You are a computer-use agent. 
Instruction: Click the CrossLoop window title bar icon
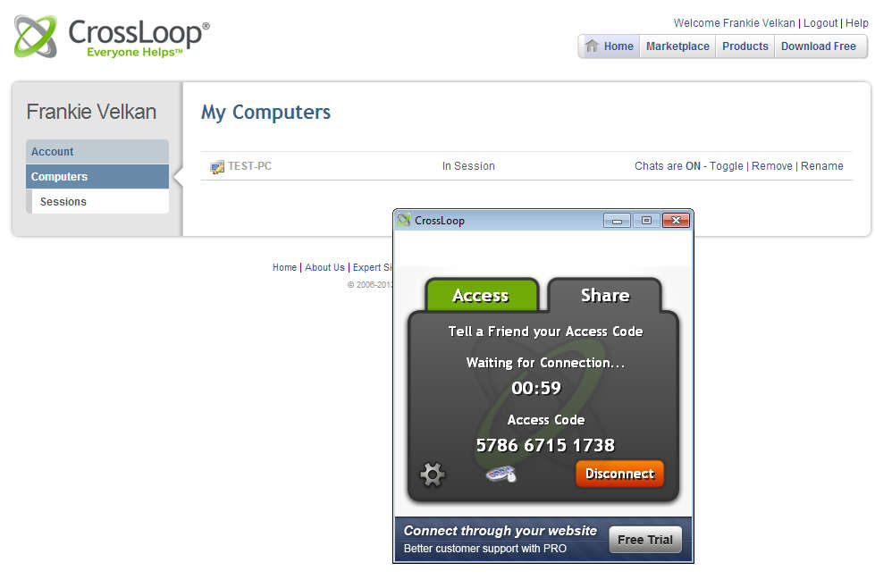[403, 221]
